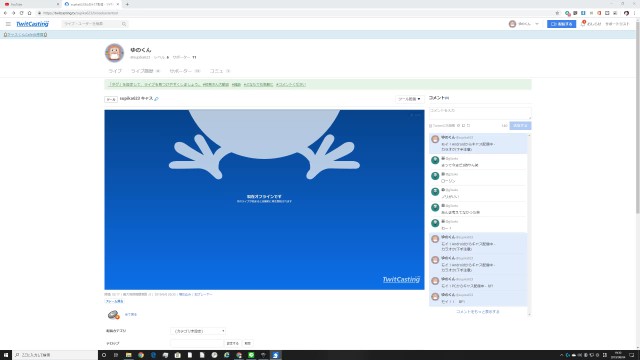
Task: Click the telop delete button
Action: click(x=247, y=343)
